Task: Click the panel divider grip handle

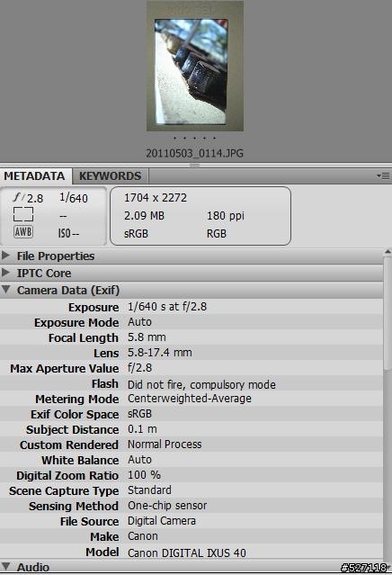Action: pos(194,165)
